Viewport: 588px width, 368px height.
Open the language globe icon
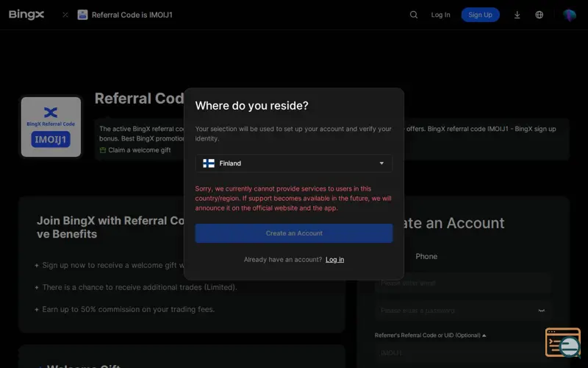point(539,15)
